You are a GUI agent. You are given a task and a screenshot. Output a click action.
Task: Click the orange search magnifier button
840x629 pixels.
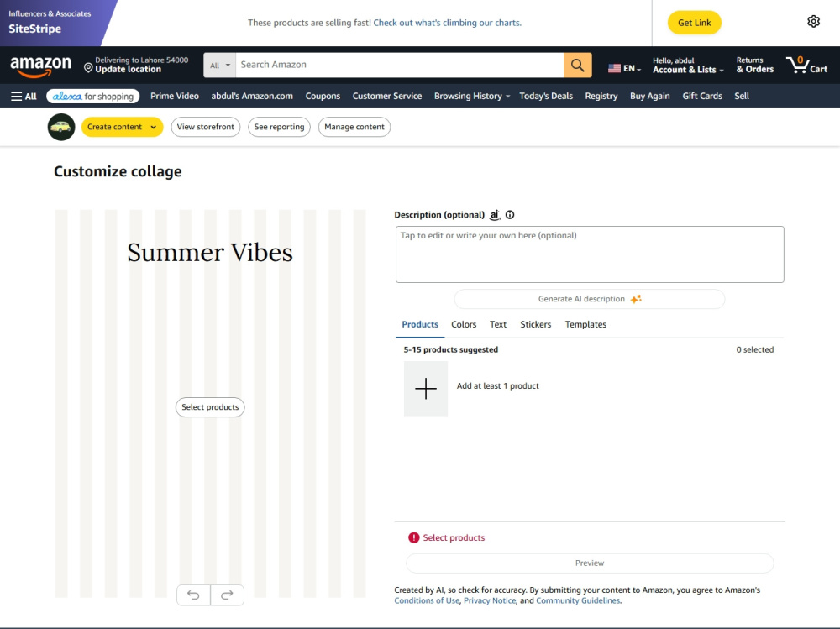click(x=577, y=65)
